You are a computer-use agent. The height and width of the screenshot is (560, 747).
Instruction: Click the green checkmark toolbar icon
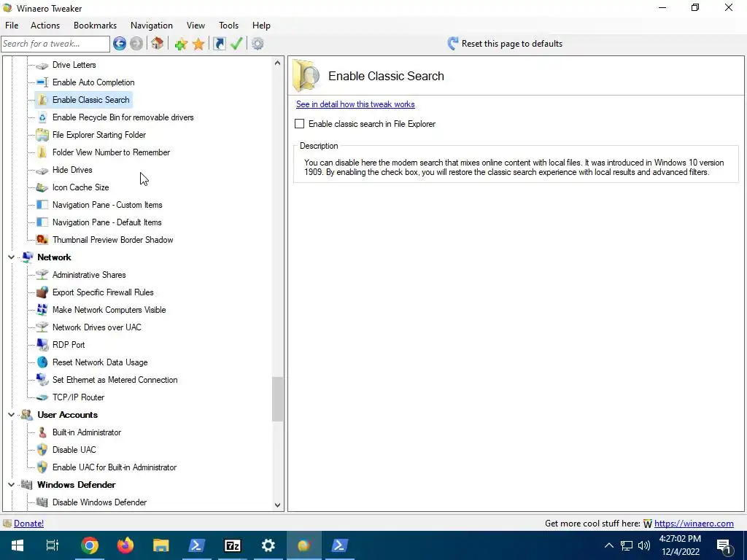point(236,44)
